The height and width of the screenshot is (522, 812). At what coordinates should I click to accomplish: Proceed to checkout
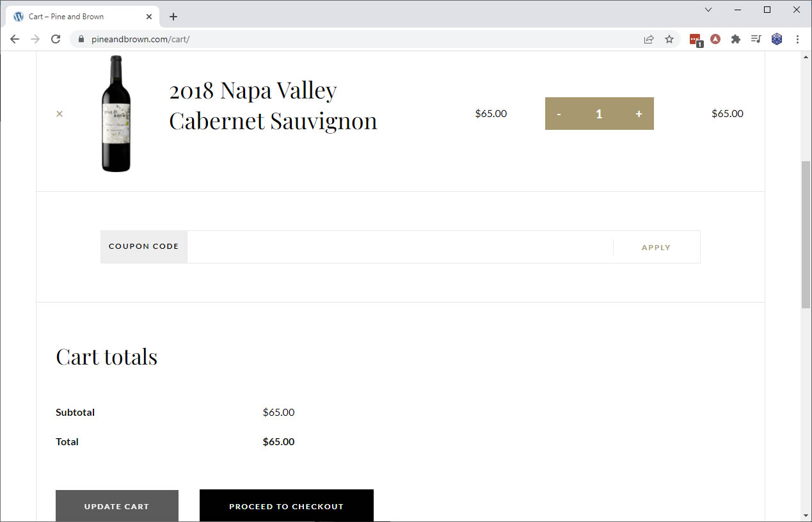(286, 506)
